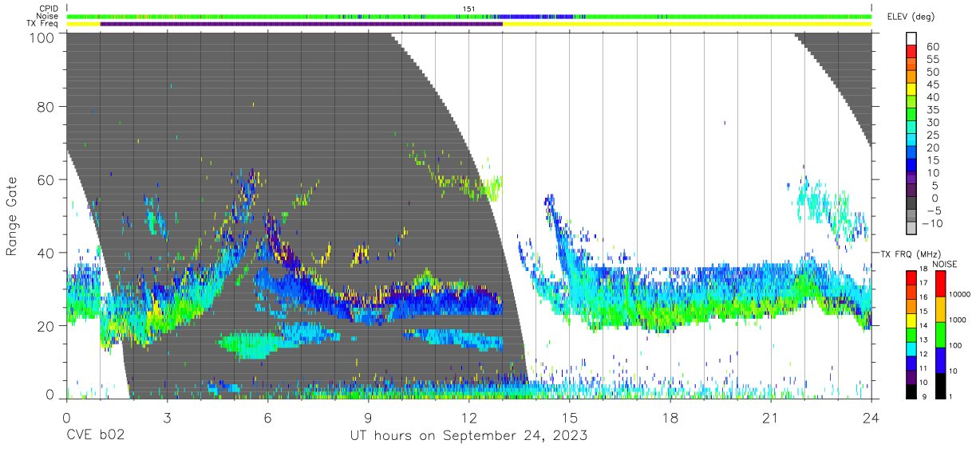Image resolution: width=980 pixels, height=452 pixels.
Task: Click y-axis tick label 20
Action: click(47, 327)
